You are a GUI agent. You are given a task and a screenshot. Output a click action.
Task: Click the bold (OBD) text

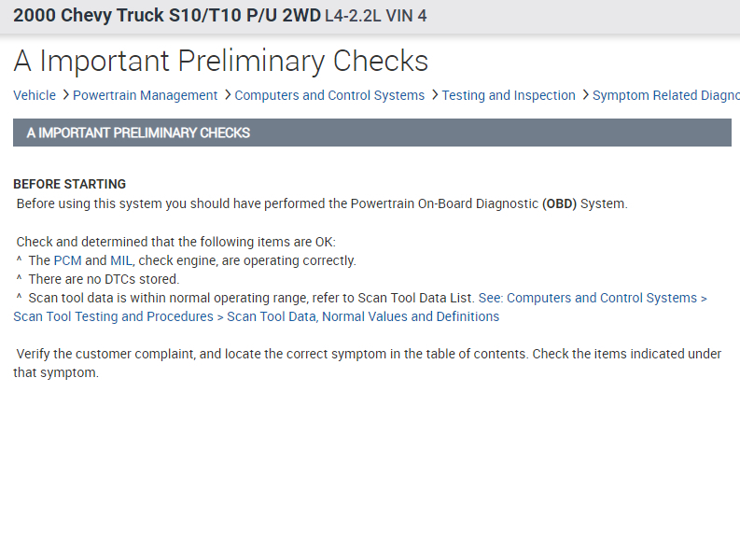559,203
